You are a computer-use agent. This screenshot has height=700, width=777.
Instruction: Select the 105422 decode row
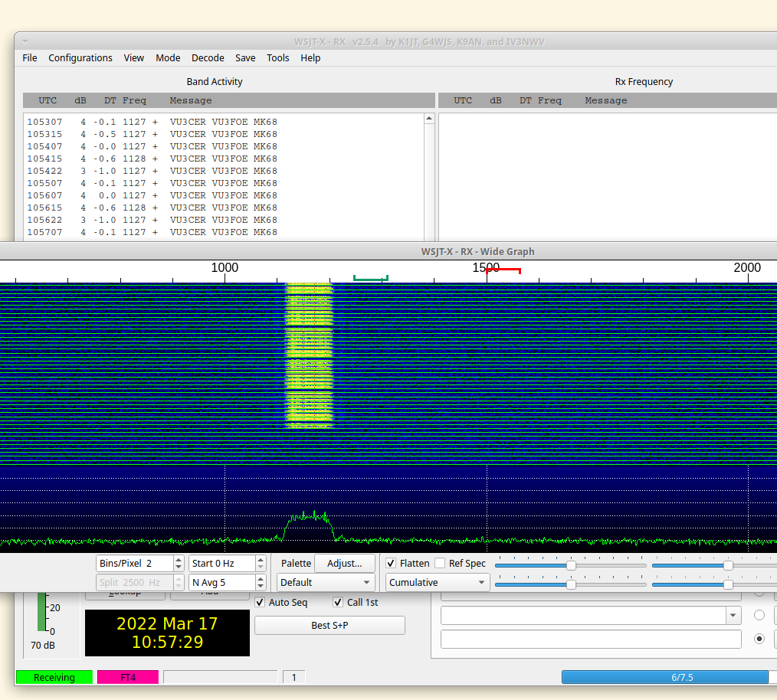[152, 171]
